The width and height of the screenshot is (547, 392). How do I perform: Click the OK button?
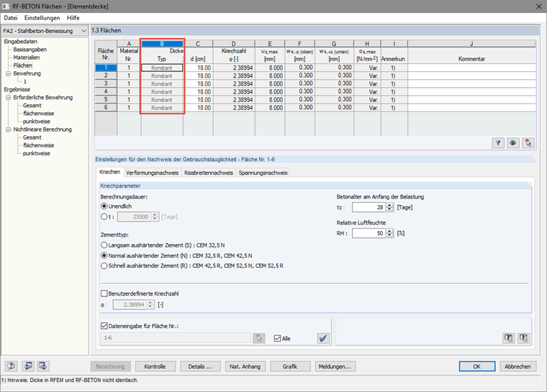click(477, 367)
